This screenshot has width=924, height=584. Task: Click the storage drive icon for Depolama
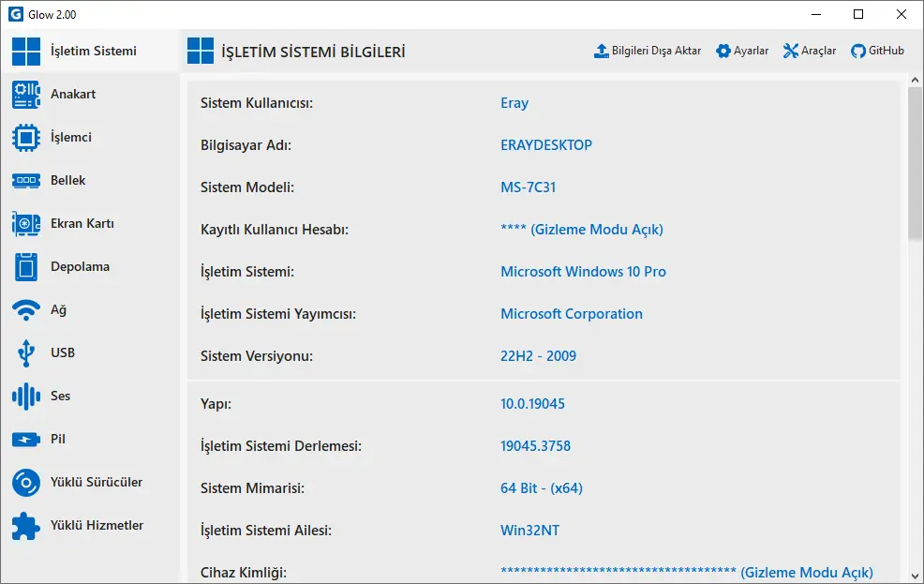26,267
